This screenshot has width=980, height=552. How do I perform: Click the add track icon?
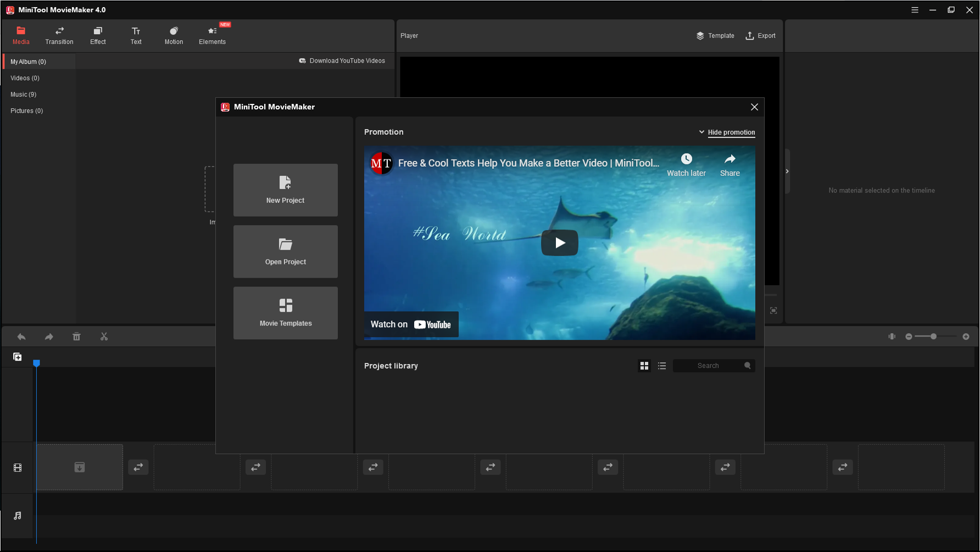coord(18,357)
